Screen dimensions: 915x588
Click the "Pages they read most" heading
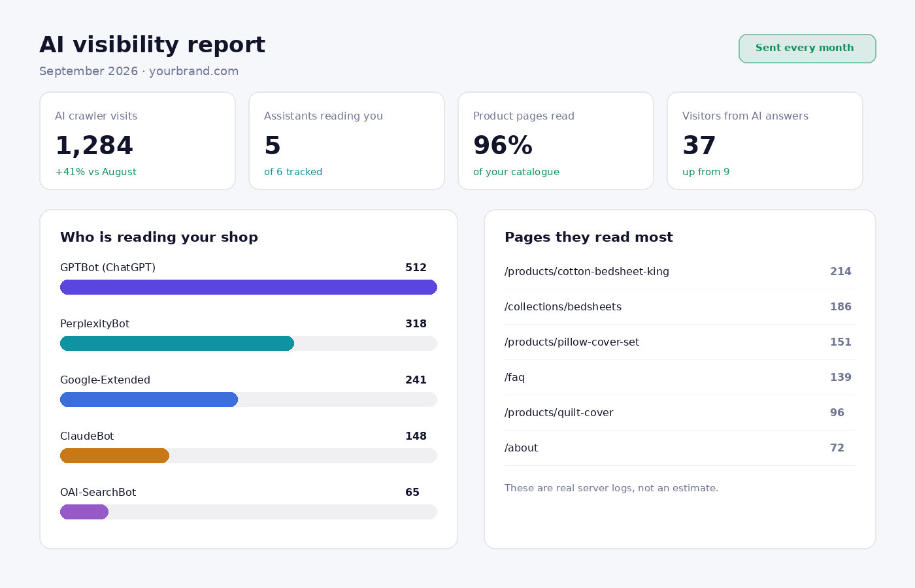589,237
